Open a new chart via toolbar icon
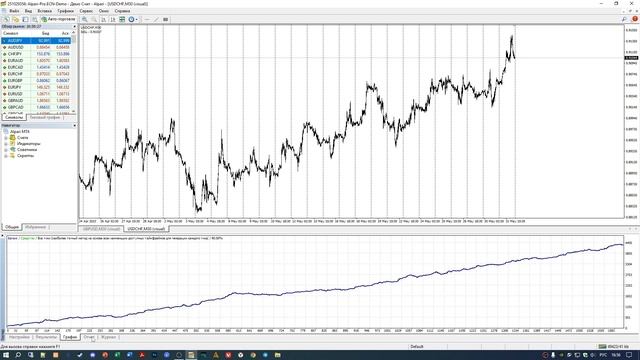 pyautogui.click(x=6, y=19)
